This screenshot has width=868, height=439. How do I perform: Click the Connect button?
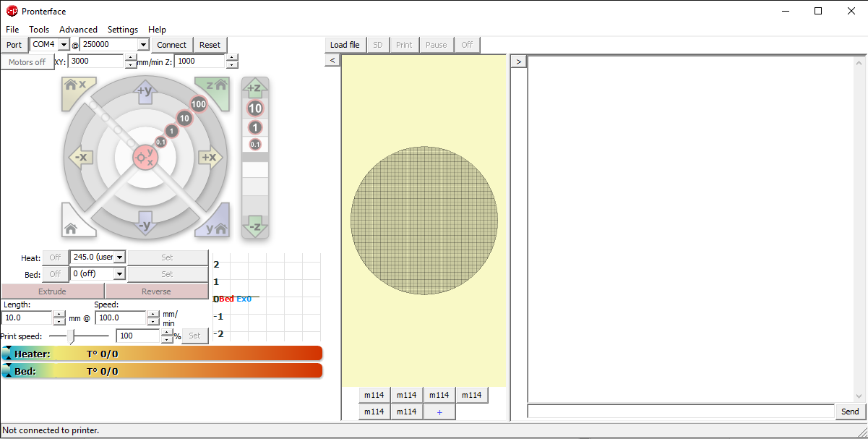point(171,44)
